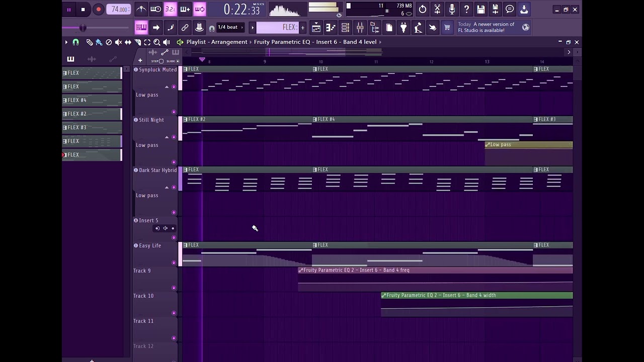
Task: Click the globe icon in news panel
Action: (x=526, y=27)
